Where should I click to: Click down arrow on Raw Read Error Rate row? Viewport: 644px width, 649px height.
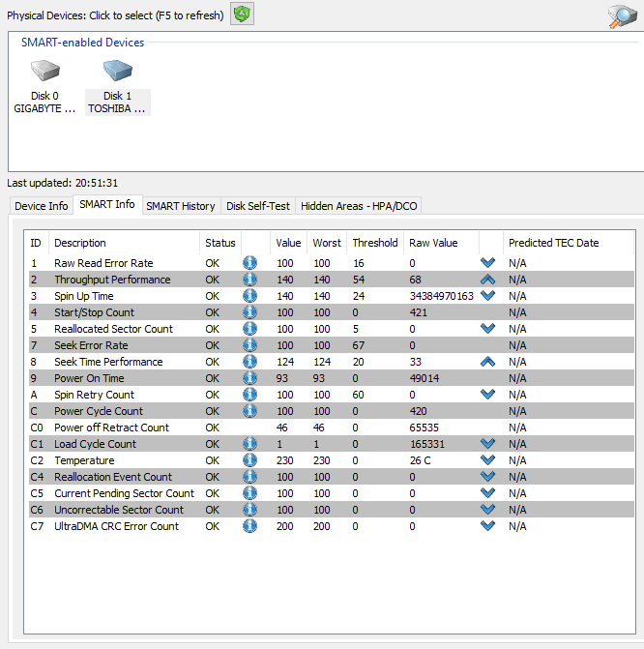(488, 262)
